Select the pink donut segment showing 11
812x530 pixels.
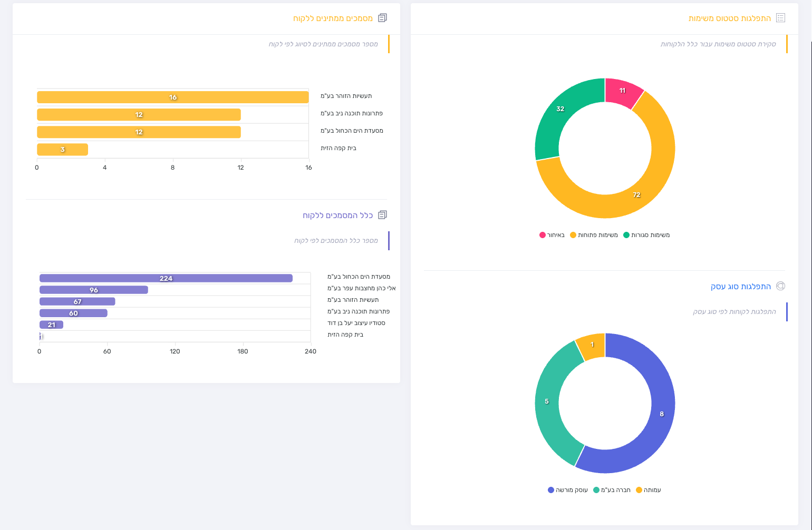[x=623, y=91]
